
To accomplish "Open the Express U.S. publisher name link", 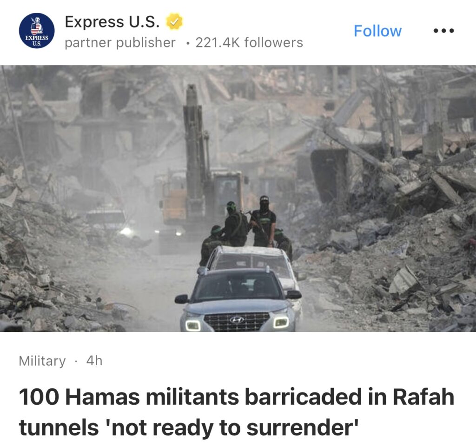I will point(112,21).
